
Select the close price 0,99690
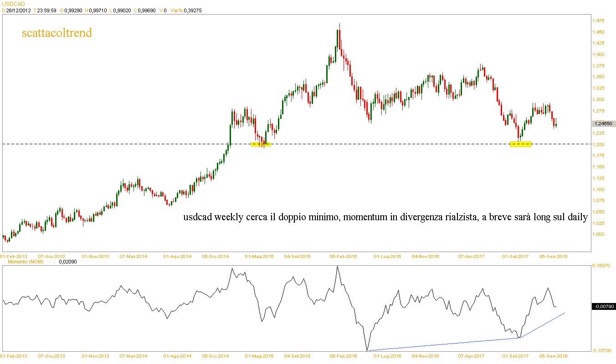coord(146,10)
